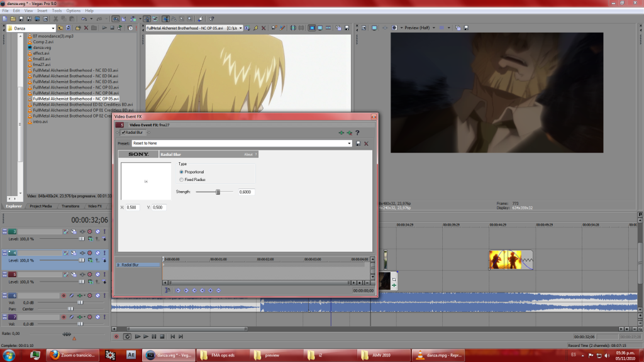
Task: Click the What's This help icon in toolbar
Action: [x=211, y=19]
